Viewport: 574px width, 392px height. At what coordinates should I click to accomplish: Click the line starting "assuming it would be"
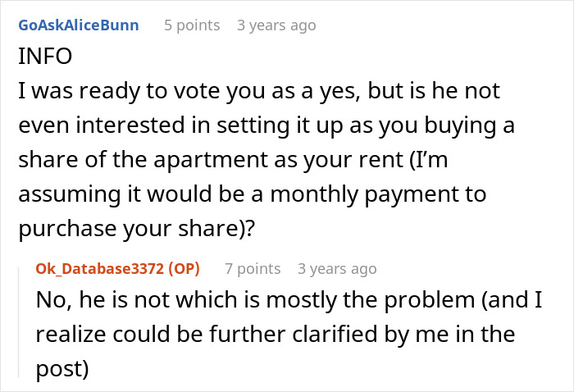click(x=252, y=196)
